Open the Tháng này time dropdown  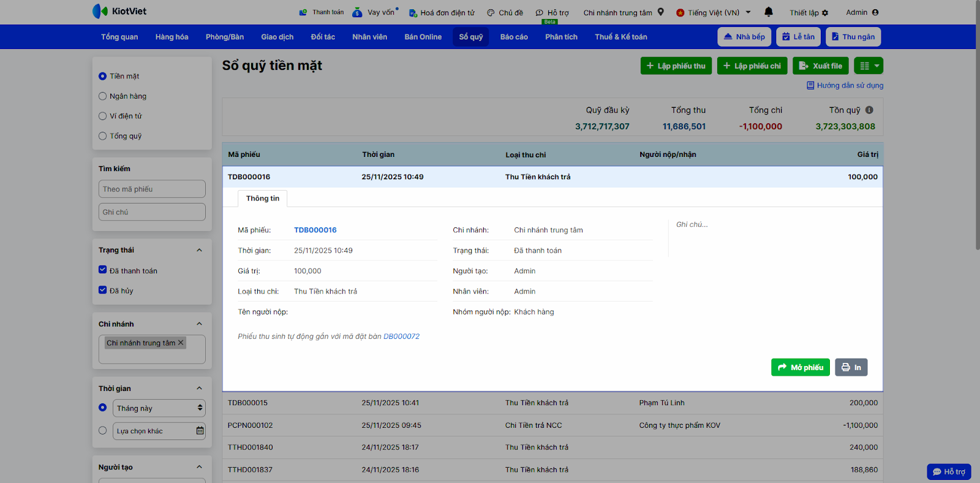click(x=159, y=408)
